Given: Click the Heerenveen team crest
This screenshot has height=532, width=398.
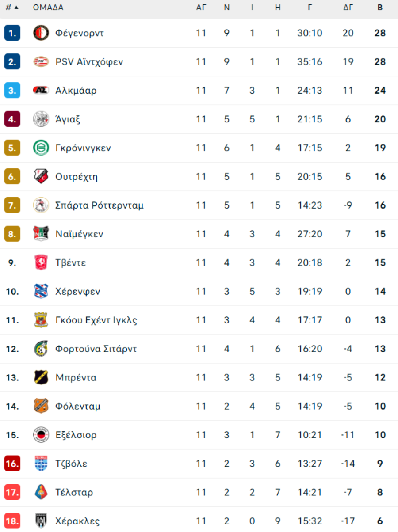Looking at the screenshot, I should 41,292.
